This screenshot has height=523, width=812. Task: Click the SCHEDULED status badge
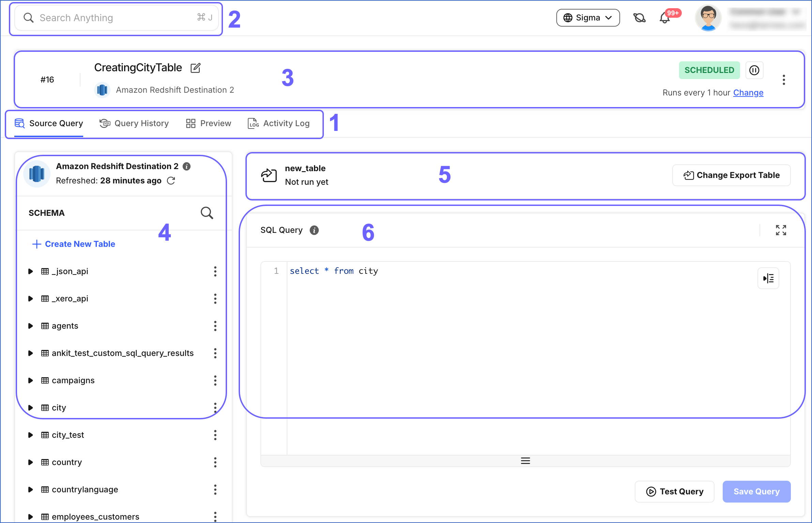pyautogui.click(x=709, y=70)
